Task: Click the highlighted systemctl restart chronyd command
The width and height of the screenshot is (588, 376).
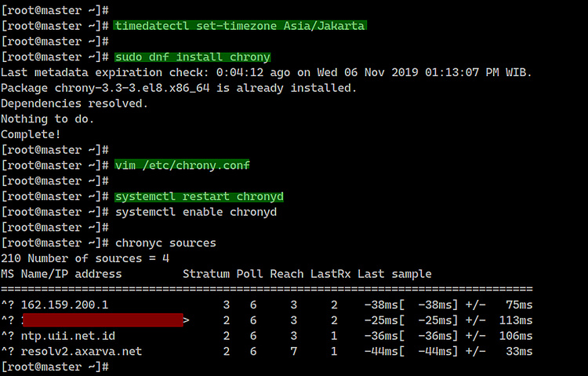Action: tap(198, 196)
